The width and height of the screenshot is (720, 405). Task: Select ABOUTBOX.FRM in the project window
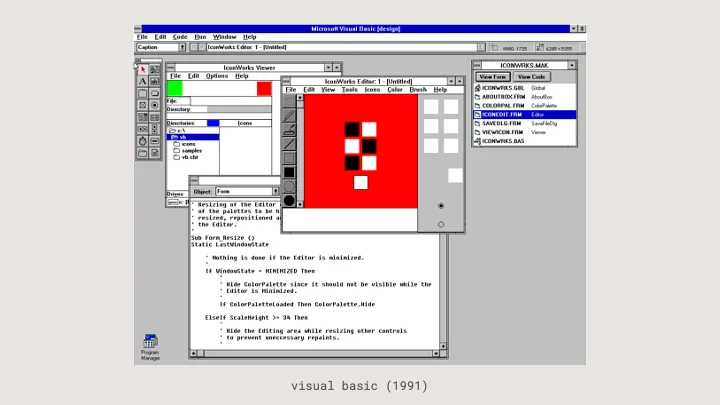point(525,97)
